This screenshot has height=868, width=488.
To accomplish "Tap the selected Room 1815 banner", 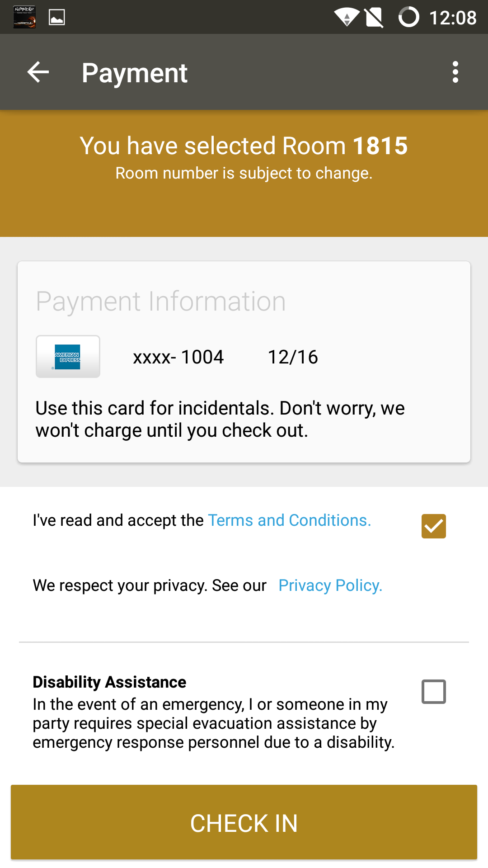I will 244,156.
